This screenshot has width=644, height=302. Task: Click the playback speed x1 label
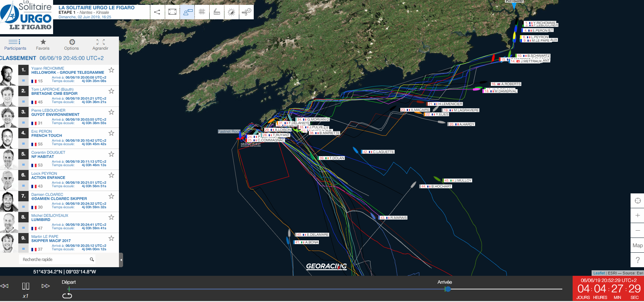(x=26, y=296)
